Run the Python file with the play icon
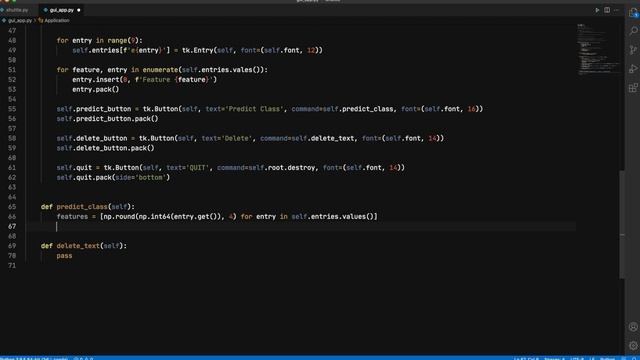 pyautogui.click(x=597, y=10)
